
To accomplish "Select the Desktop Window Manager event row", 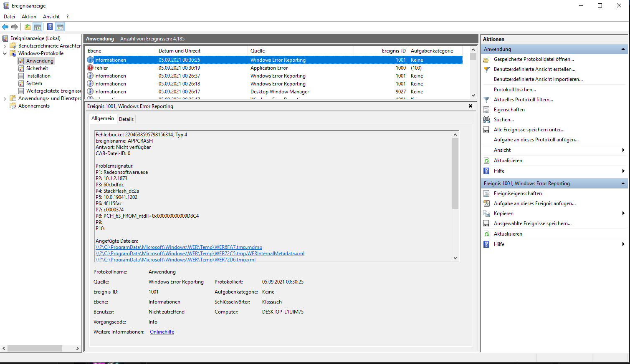I will [274, 92].
